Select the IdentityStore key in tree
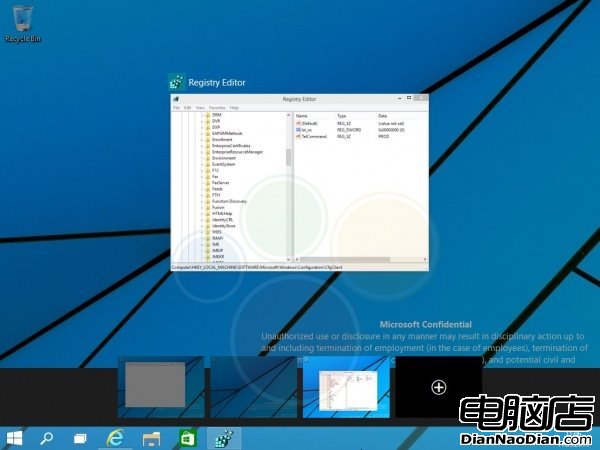The width and height of the screenshot is (600, 450). [224, 226]
